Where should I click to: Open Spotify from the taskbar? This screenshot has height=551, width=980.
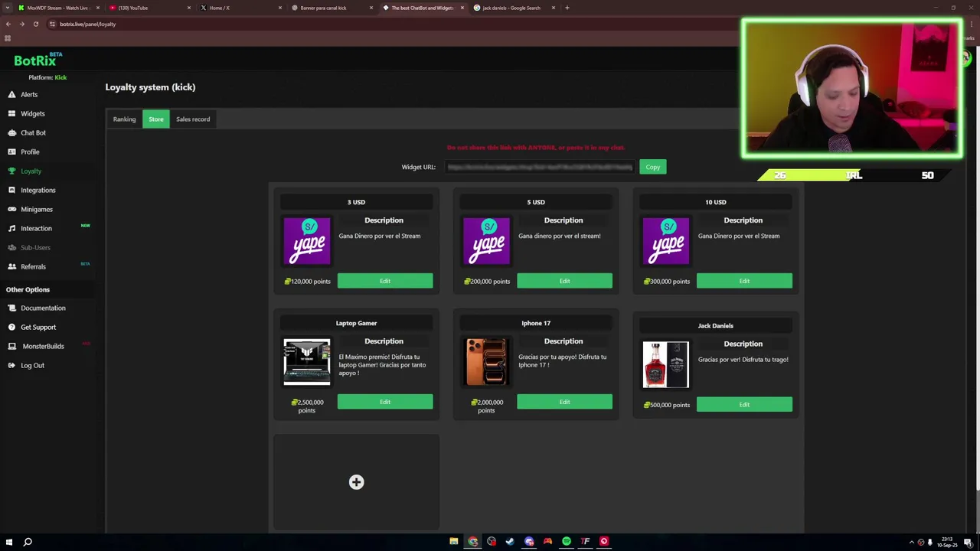pos(566,542)
